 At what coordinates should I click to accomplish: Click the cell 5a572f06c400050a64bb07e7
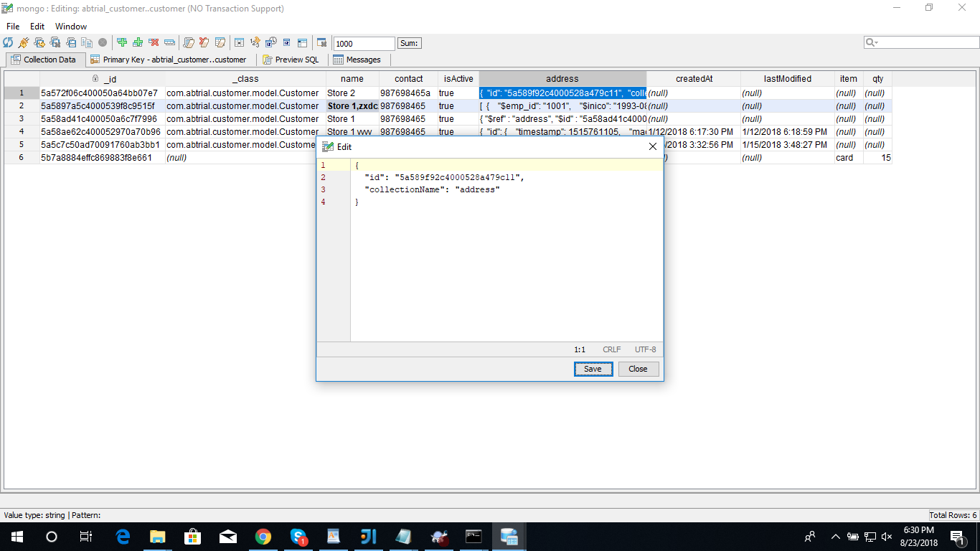(103, 93)
